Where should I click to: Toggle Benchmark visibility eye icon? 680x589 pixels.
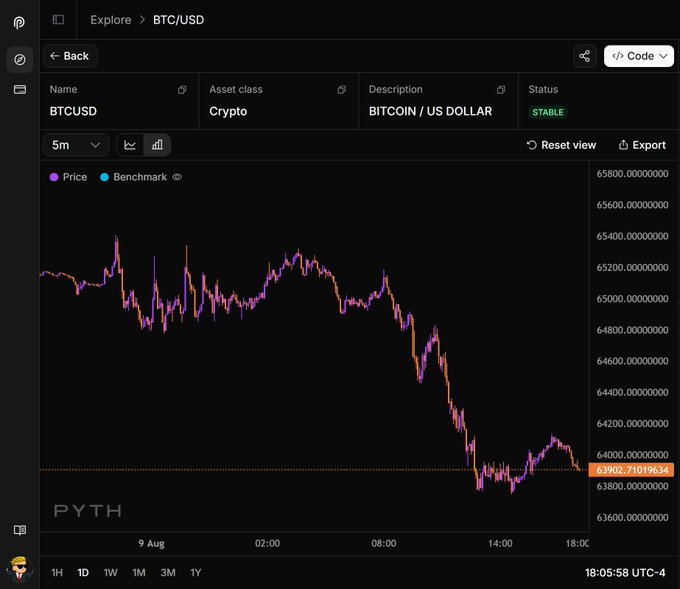(177, 177)
